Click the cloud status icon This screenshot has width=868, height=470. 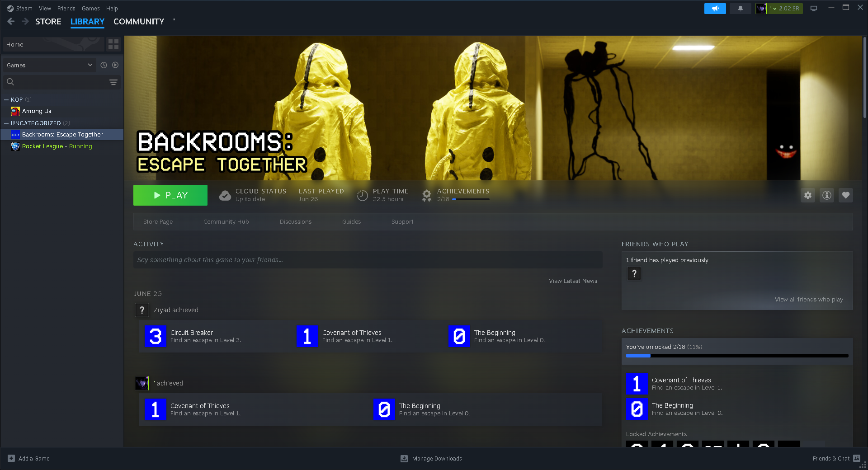225,195
